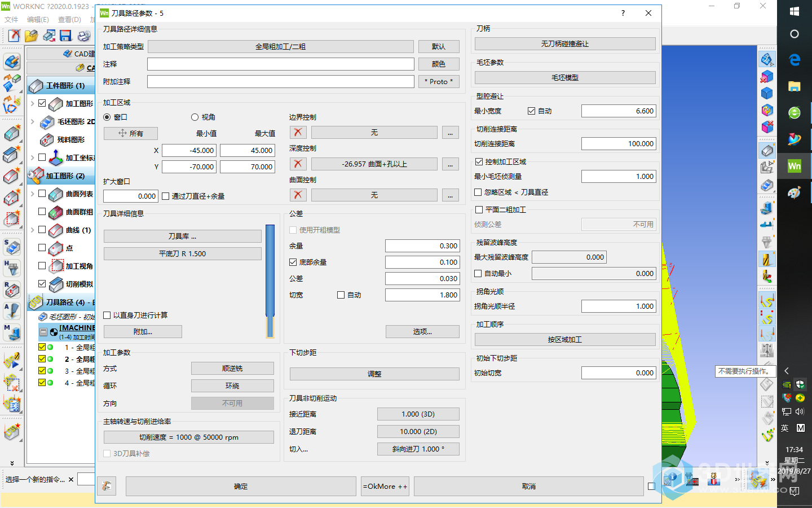812x508 pixels.
Task: Select the 视角 radio button
Action: pyautogui.click(x=195, y=117)
